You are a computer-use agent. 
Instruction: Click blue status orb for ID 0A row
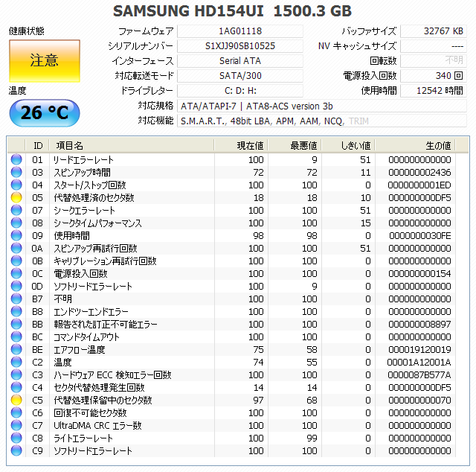pos(16,249)
